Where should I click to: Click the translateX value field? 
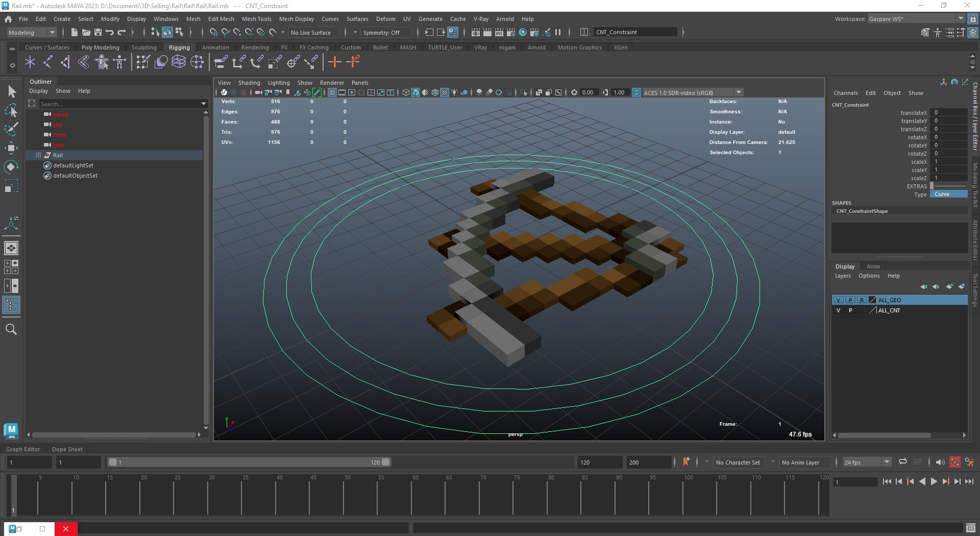pos(949,113)
